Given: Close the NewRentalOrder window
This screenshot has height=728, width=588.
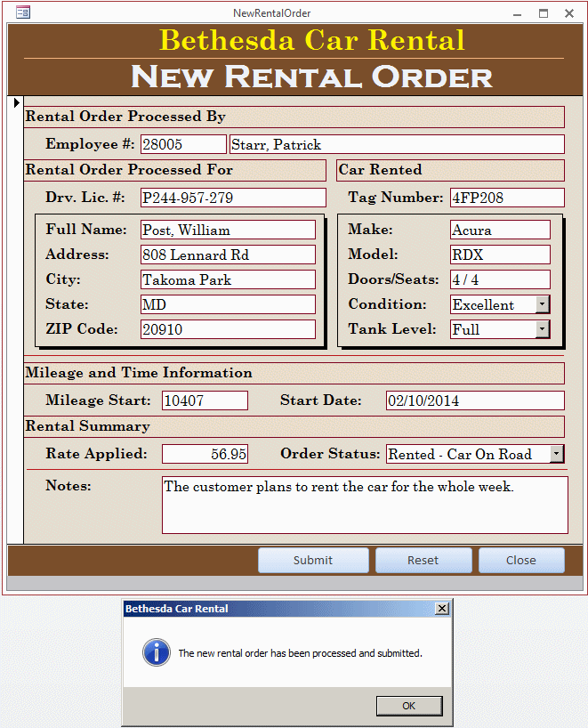Looking at the screenshot, I should pyautogui.click(x=569, y=13).
